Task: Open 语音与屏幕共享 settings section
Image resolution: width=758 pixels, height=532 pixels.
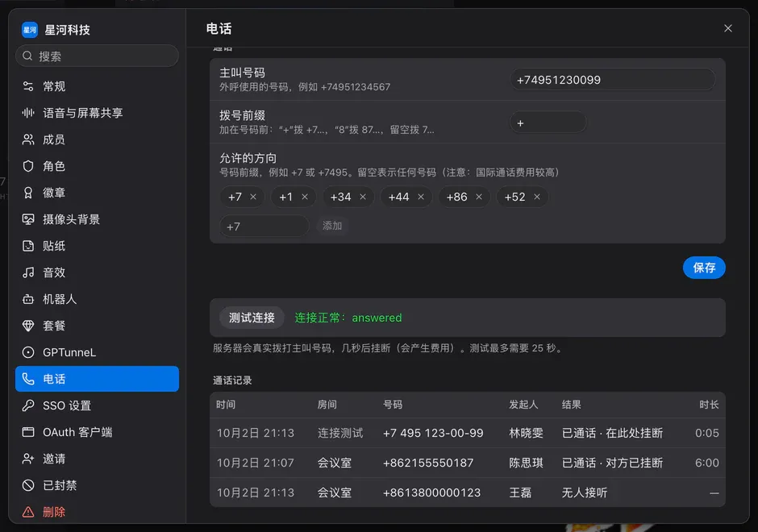Action: click(x=97, y=113)
